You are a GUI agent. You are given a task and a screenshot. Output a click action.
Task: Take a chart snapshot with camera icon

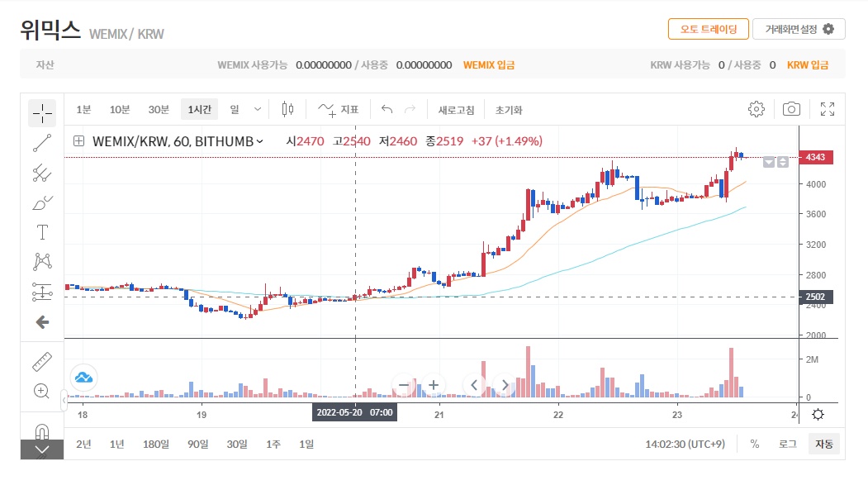click(791, 109)
